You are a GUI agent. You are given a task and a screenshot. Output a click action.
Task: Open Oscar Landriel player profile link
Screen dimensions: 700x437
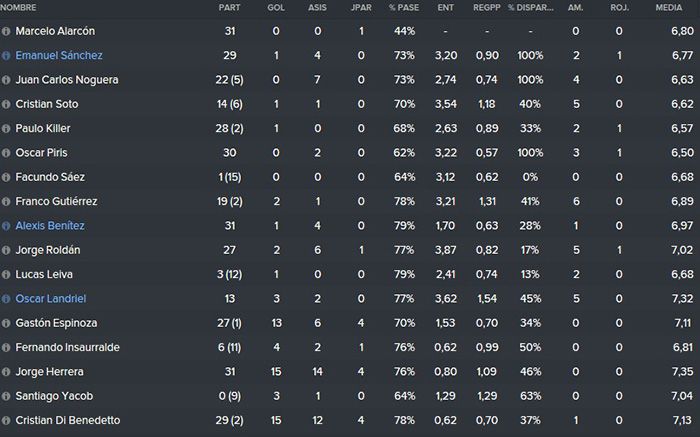pyautogui.click(x=51, y=299)
